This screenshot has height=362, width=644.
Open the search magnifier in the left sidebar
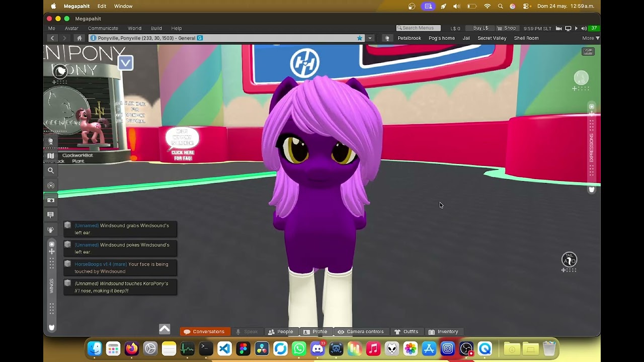click(x=51, y=170)
